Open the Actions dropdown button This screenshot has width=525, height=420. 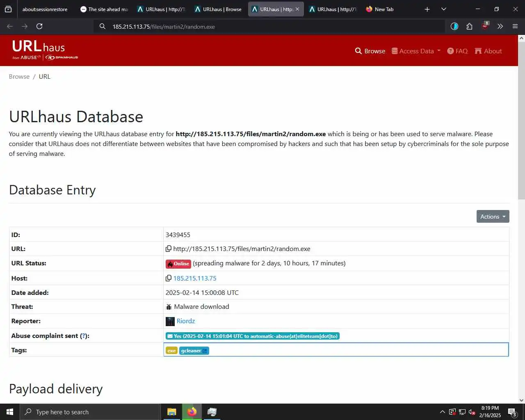pos(493,217)
